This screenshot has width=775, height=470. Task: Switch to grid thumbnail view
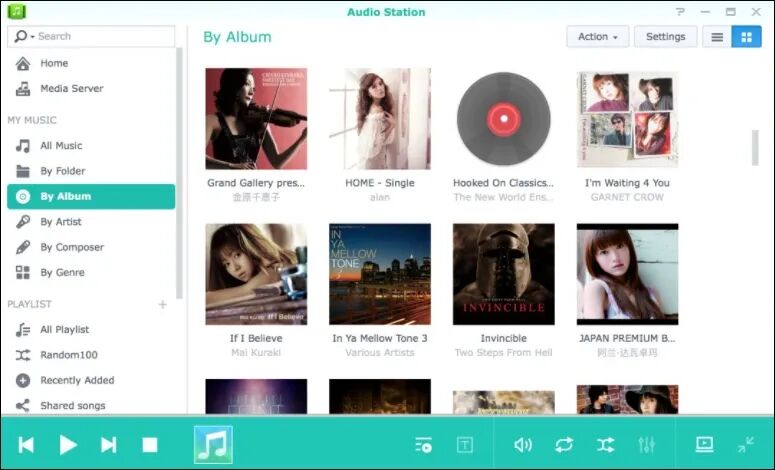(746, 37)
